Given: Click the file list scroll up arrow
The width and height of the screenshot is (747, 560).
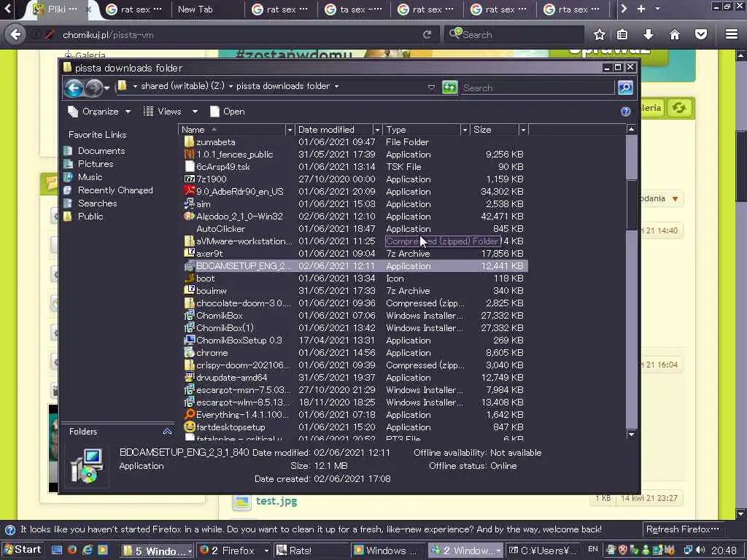Looking at the screenshot, I should pyautogui.click(x=631, y=129).
